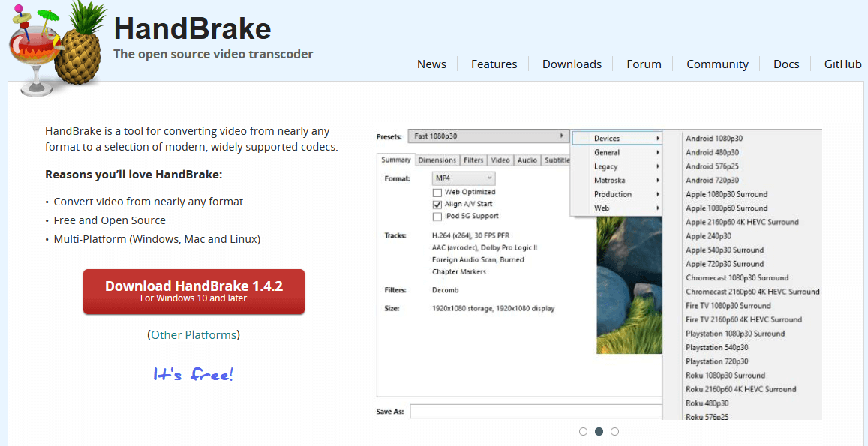Open the MP4 format dropdown
The image size is (868, 446).
tap(464, 178)
